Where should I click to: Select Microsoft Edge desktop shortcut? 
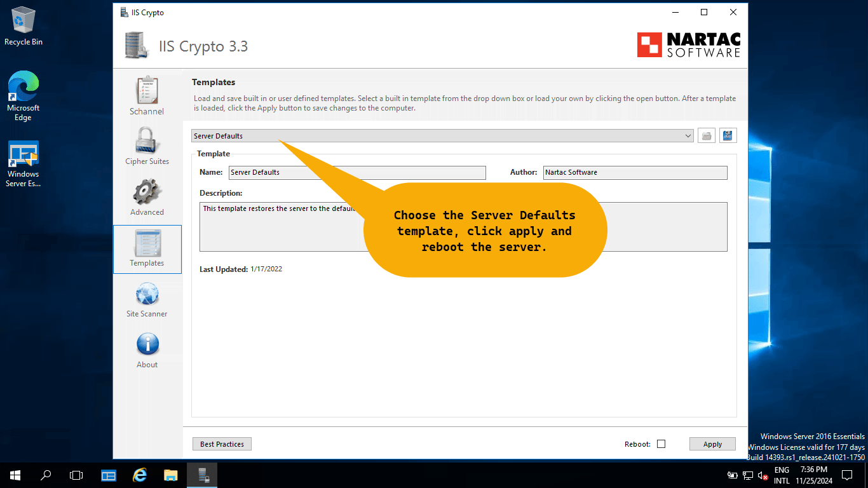[x=24, y=97]
